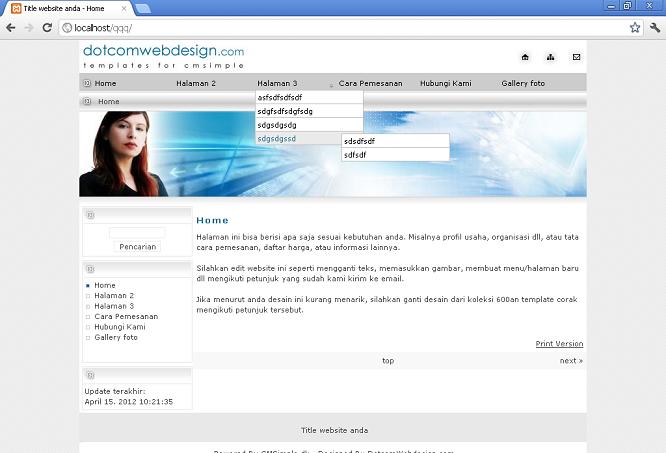Click the browser back arrow
The width and height of the screenshot is (666, 453).
(x=11, y=28)
